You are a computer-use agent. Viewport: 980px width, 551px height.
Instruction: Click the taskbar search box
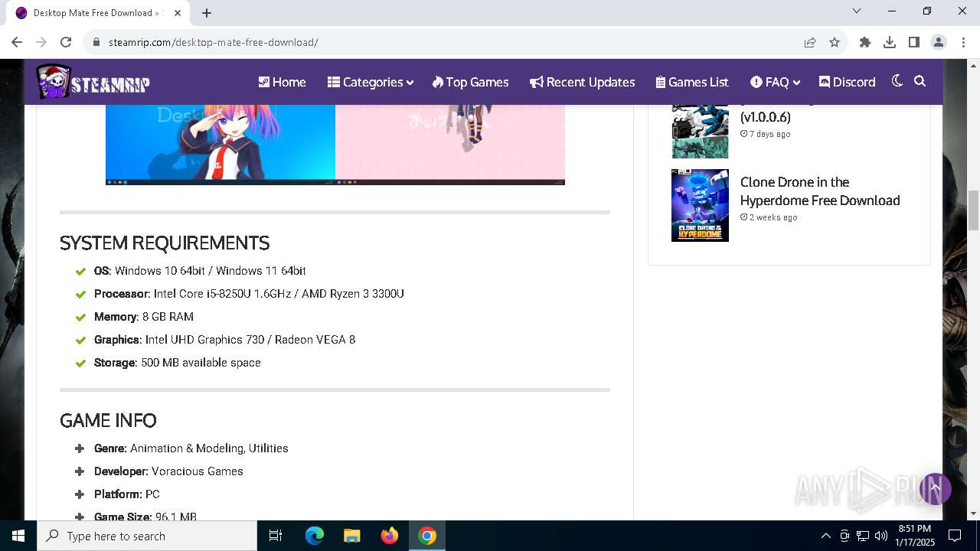(x=147, y=536)
